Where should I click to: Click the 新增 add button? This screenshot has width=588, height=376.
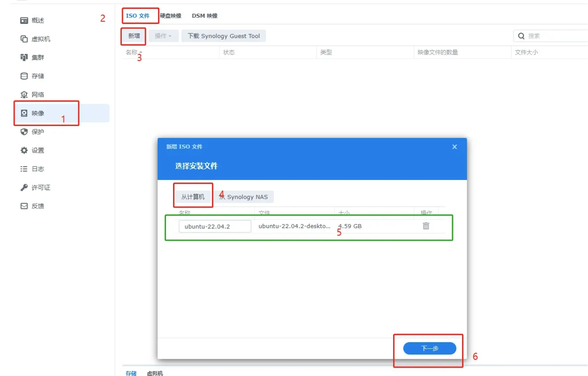[x=134, y=36]
